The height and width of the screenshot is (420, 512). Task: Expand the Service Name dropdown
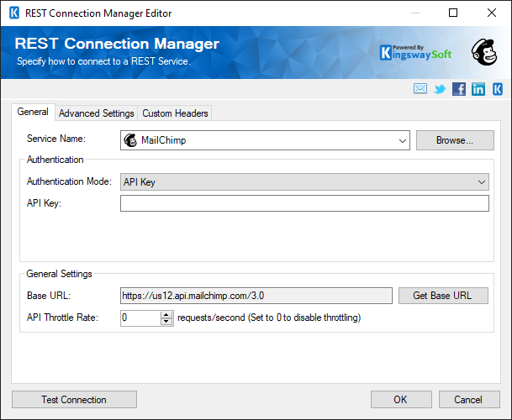(402, 140)
